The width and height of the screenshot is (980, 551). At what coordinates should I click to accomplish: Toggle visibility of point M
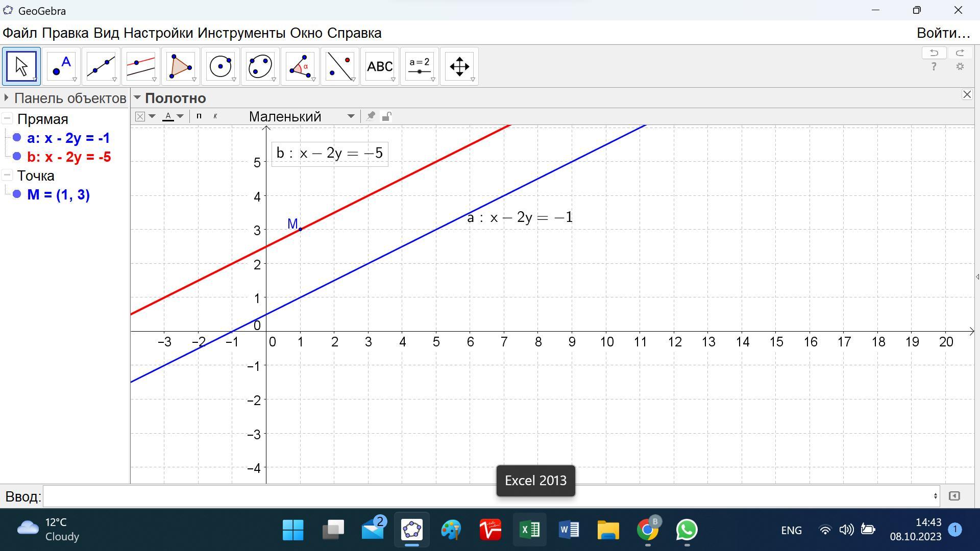17,194
